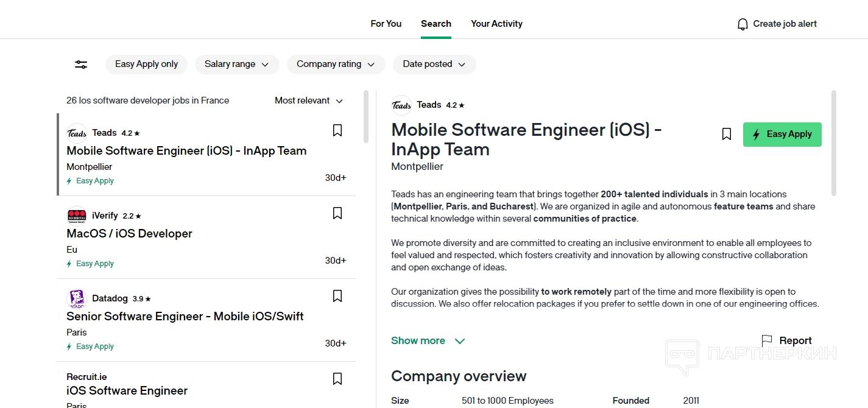Click the Teads logo in job details
The width and height of the screenshot is (868, 408).
[x=401, y=105]
